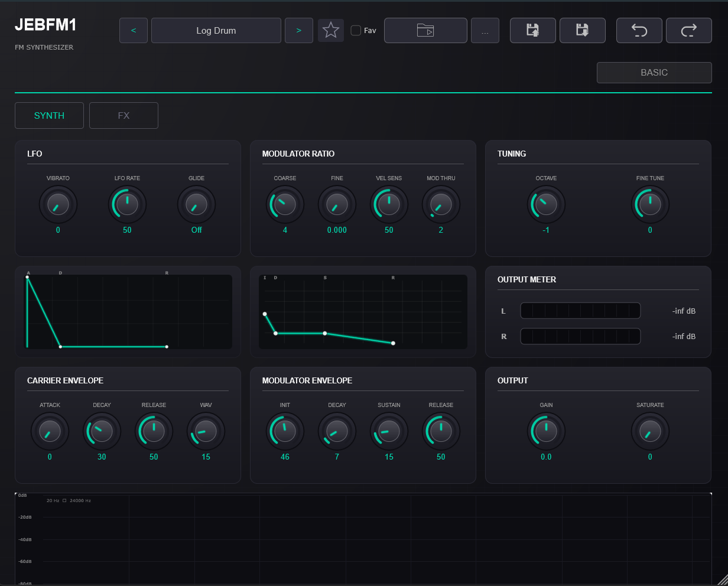Enable the Fav checkbox
Screen dimensions: 728x586
pyautogui.click(x=356, y=31)
